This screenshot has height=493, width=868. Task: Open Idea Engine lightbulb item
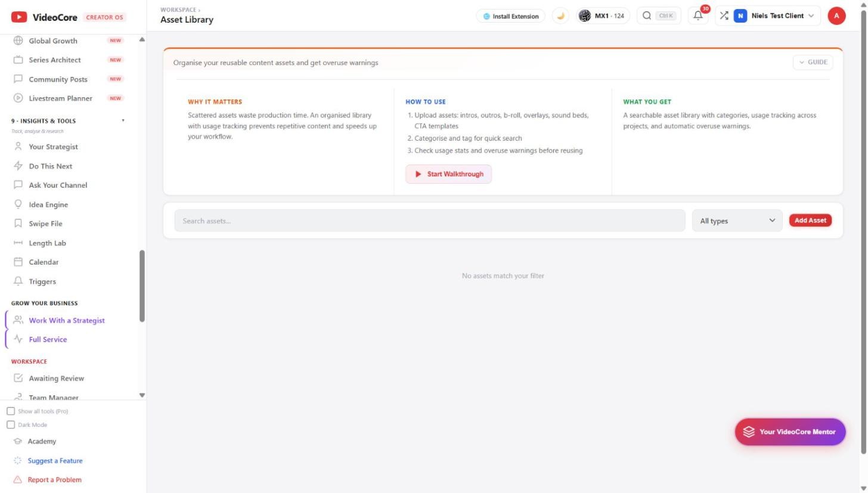click(48, 204)
